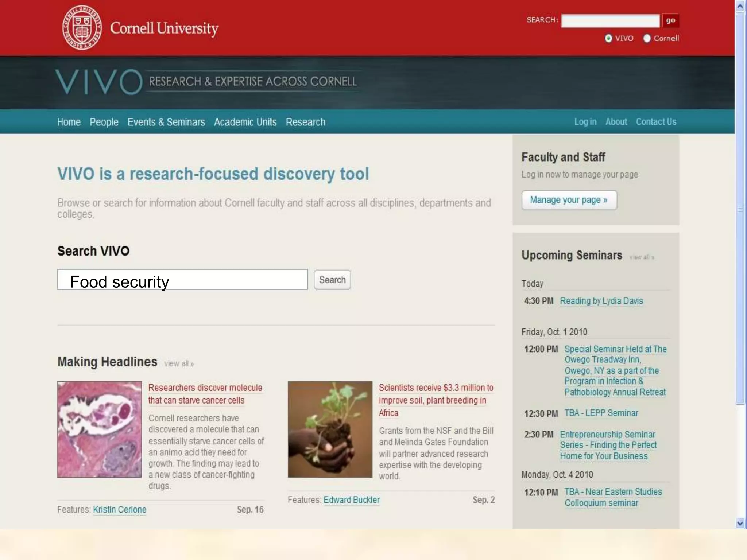Open Reading by Lydia Davis seminar link

(x=601, y=301)
